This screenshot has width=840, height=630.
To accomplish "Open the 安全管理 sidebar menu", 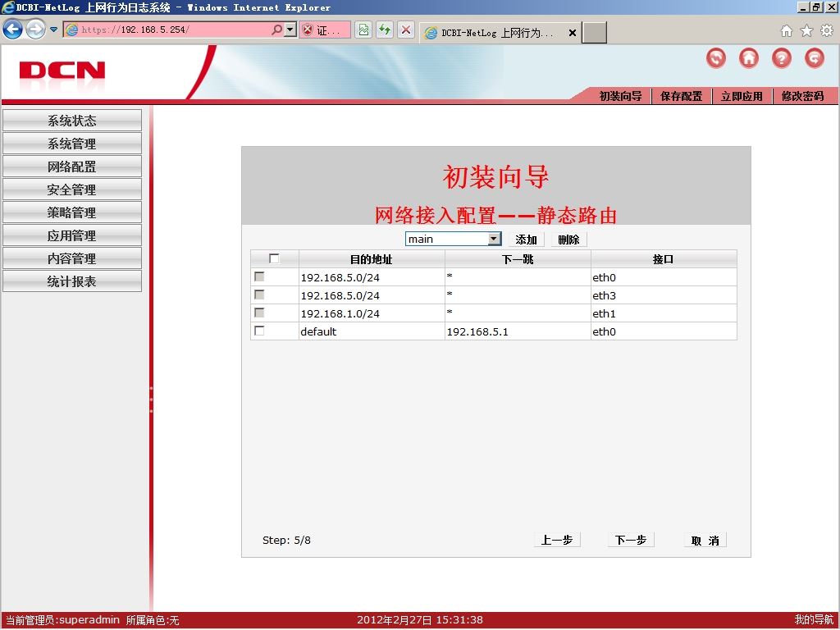I will click(x=72, y=189).
